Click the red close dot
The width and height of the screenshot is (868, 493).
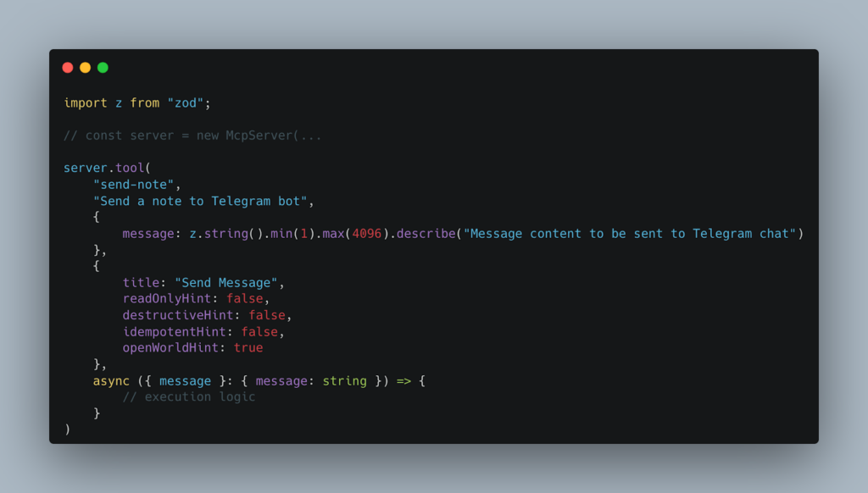(68, 68)
